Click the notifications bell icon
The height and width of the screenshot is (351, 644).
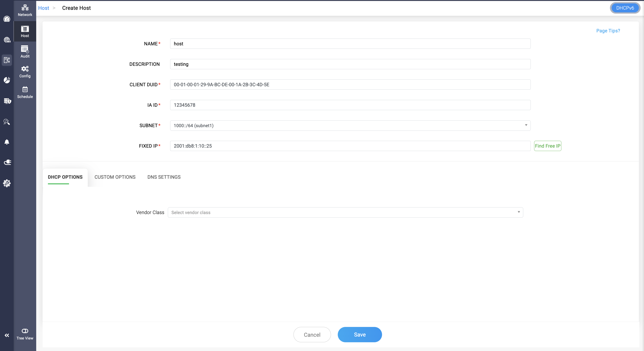click(x=7, y=142)
